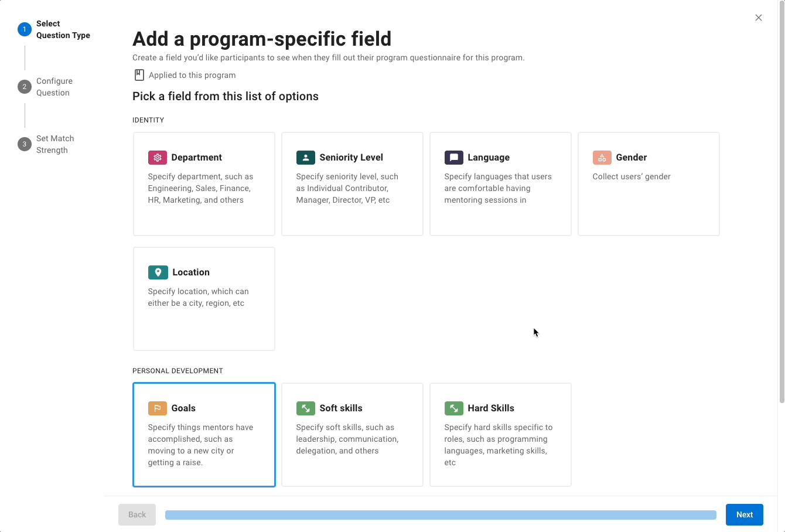Go to step 1 Select Question Type
Viewport: 785px width, 532px height.
(54, 29)
